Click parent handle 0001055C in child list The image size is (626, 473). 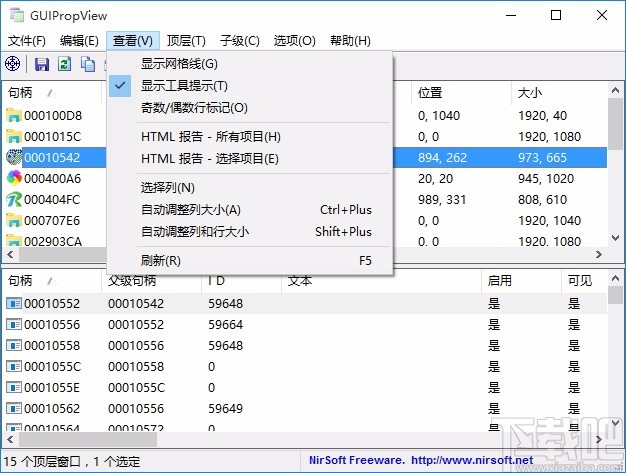[x=137, y=388]
